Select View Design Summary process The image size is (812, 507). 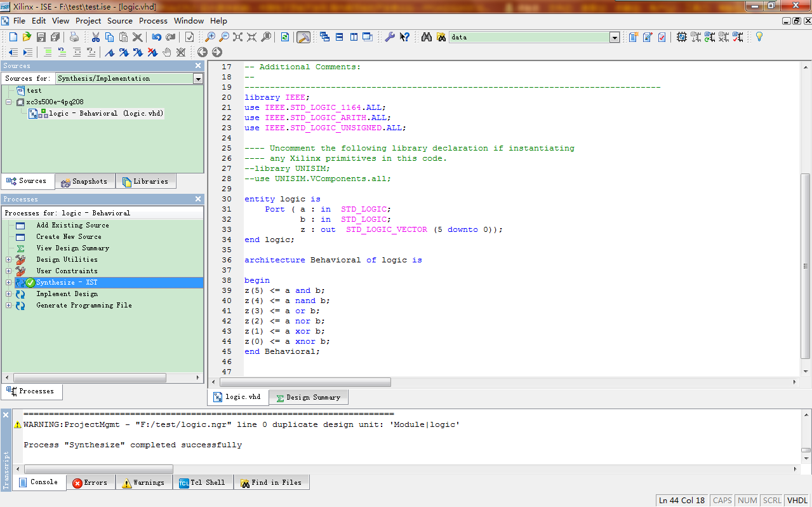coord(72,248)
